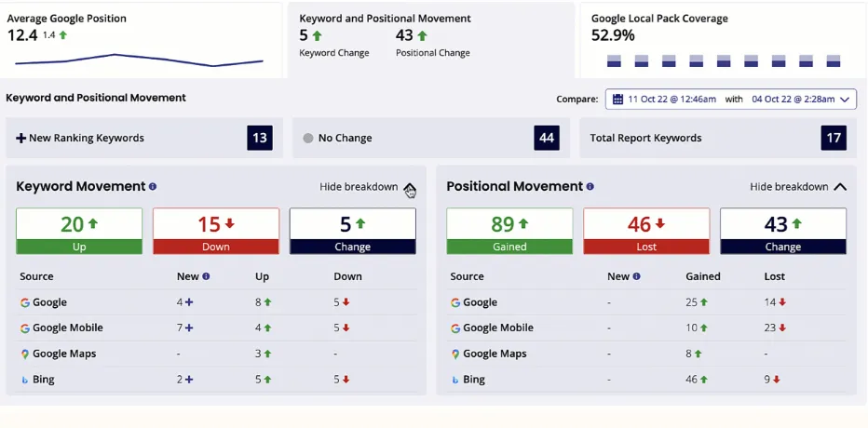
Task: Click info icon beside New in Positional table
Action: pyautogui.click(x=636, y=276)
